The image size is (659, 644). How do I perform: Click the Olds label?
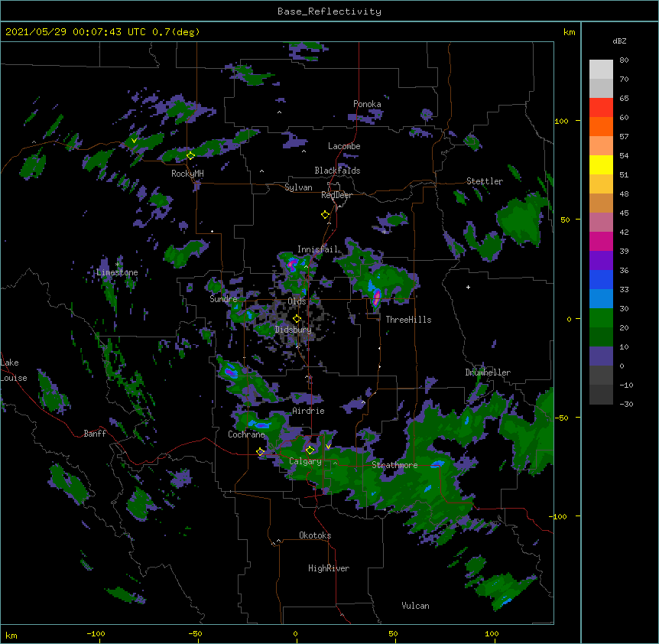297,301
